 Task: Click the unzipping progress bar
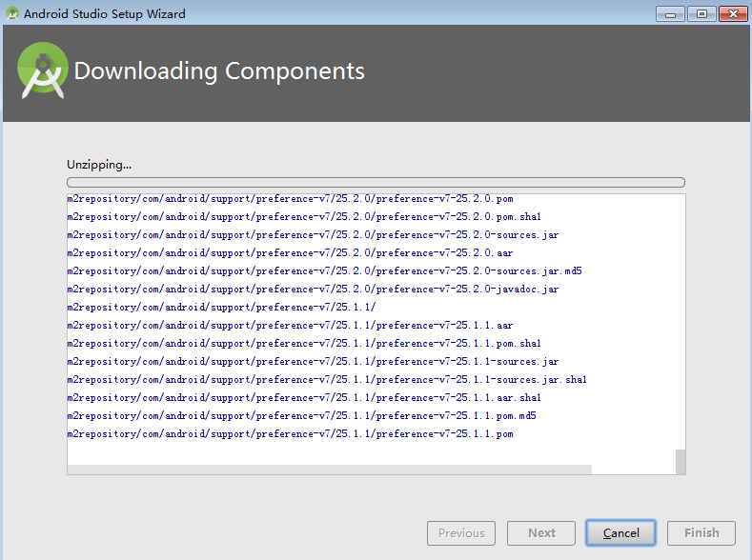click(x=376, y=182)
